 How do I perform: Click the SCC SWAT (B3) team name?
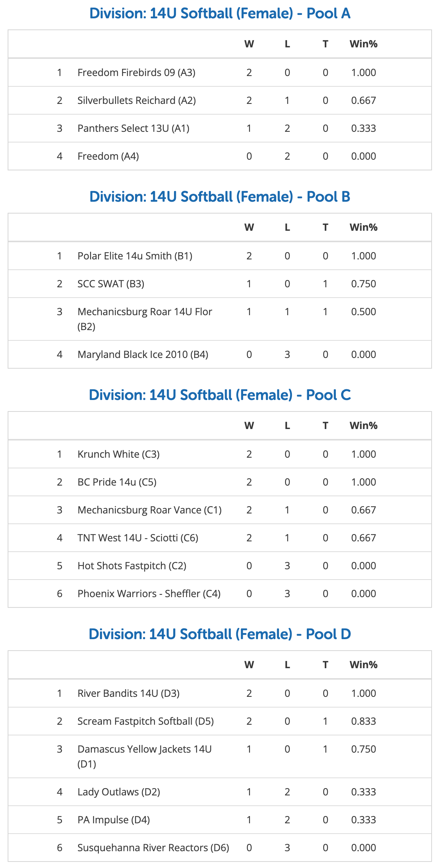tap(111, 284)
